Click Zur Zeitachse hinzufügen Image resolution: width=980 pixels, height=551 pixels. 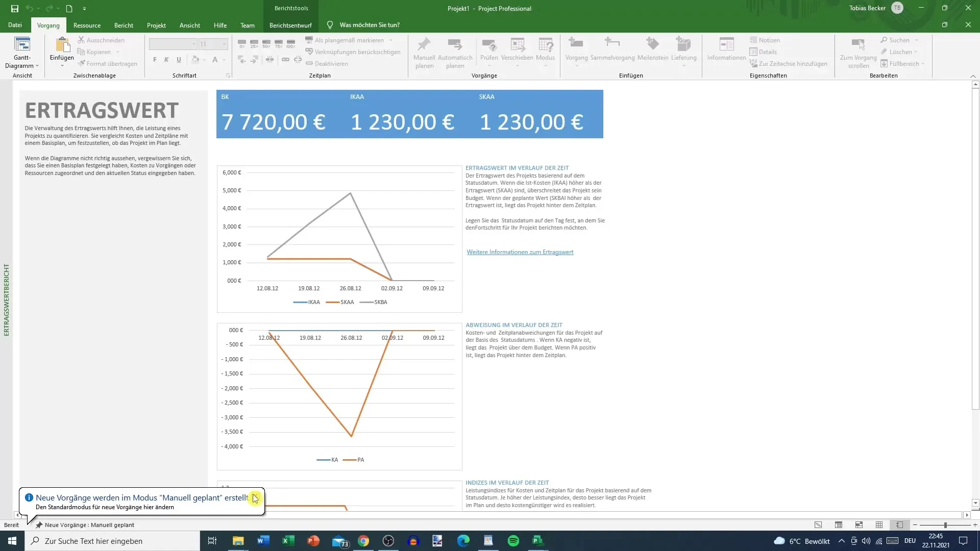pyautogui.click(x=788, y=63)
